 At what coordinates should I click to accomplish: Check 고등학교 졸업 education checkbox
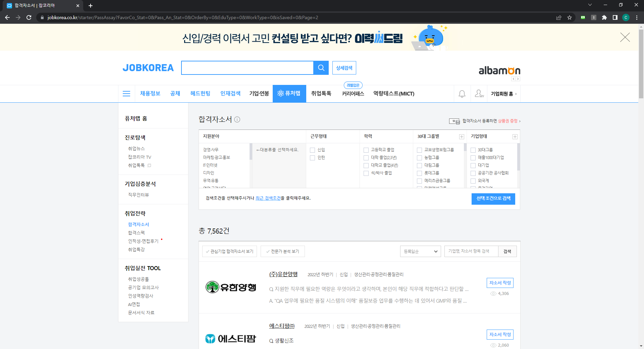pyautogui.click(x=366, y=150)
